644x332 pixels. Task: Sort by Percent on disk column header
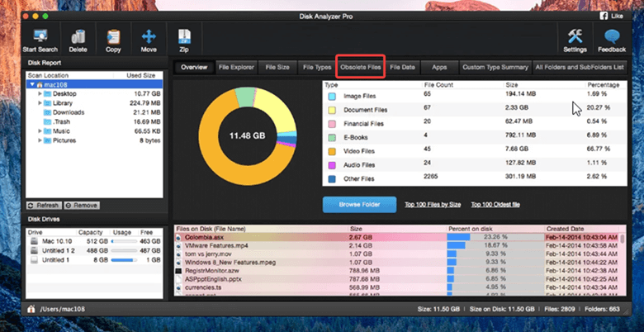(495, 229)
